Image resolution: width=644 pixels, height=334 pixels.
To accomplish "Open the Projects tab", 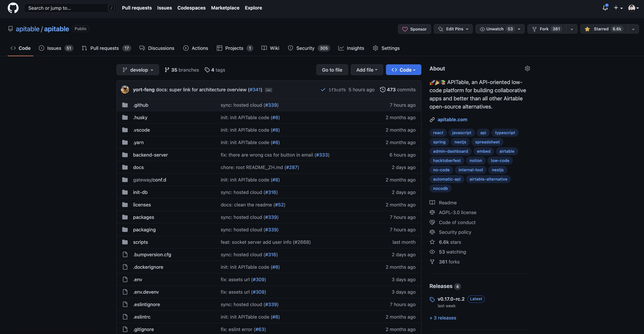I will pyautogui.click(x=234, y=48).
